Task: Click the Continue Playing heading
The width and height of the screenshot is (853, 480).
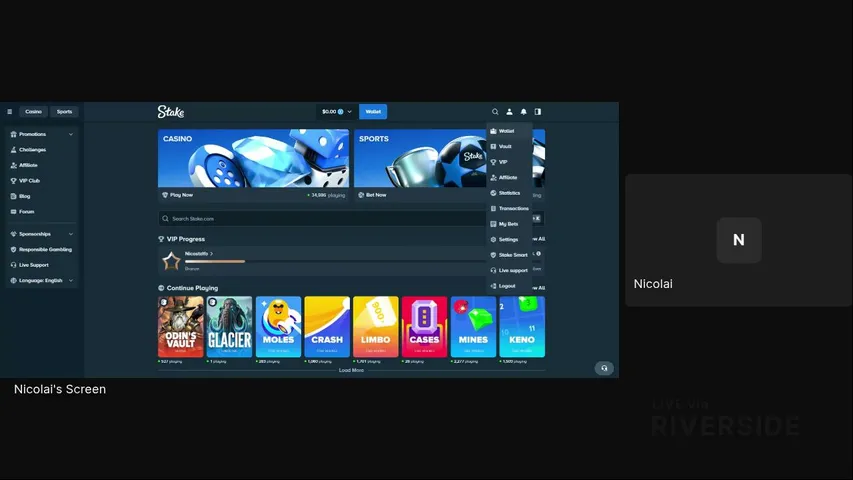Action: 192,288
